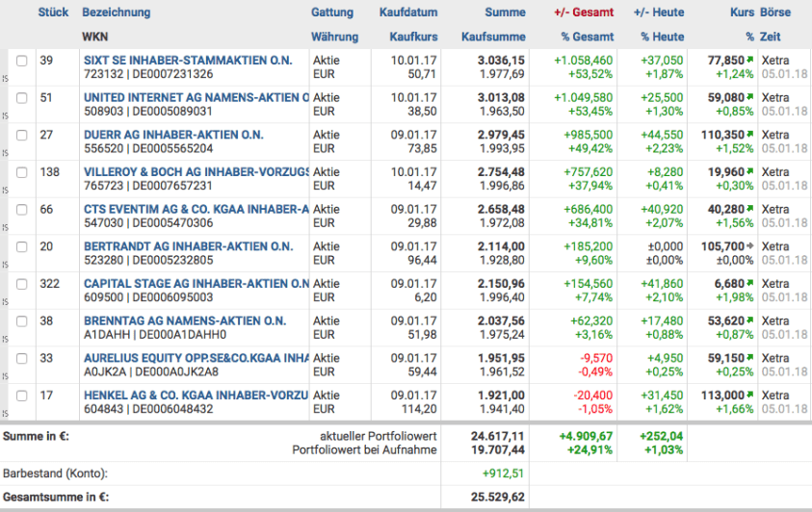Image resolution: width=812 pixels, height=512 pixels.
Task: Click the up arrow beside Kurs 110,350
Action: pyautogui.click(x=749, y=134)
